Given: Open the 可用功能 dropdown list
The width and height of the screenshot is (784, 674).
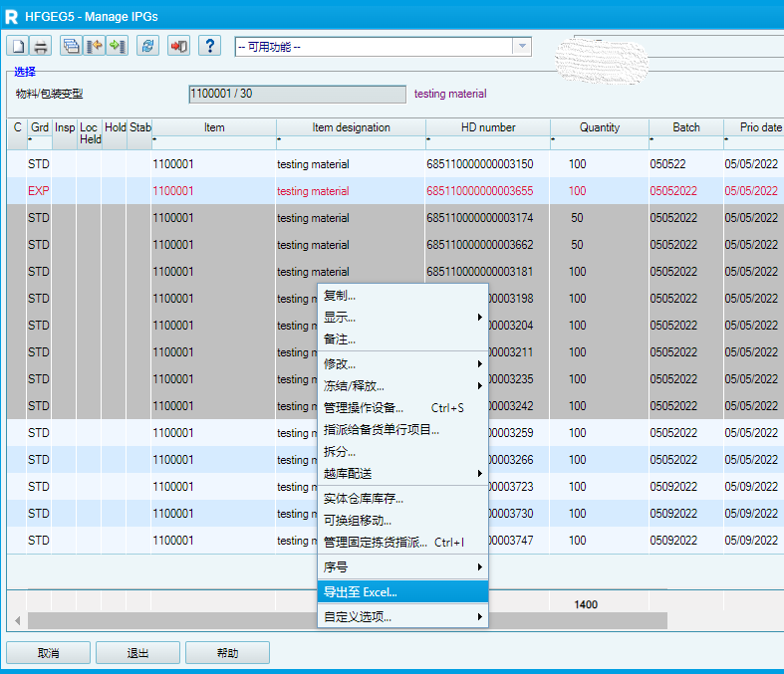Looking at the screenshot, I should pyautogui.click(x=522, y=47).
